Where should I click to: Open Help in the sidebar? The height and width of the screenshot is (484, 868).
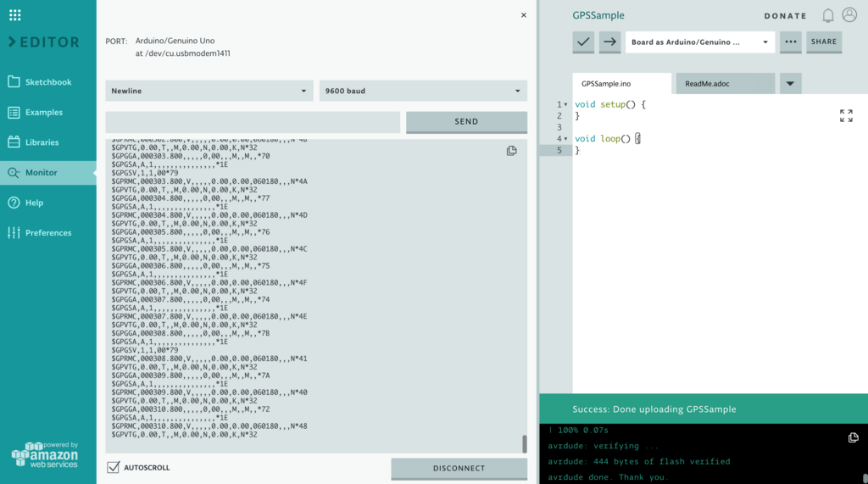coord(48,203)
